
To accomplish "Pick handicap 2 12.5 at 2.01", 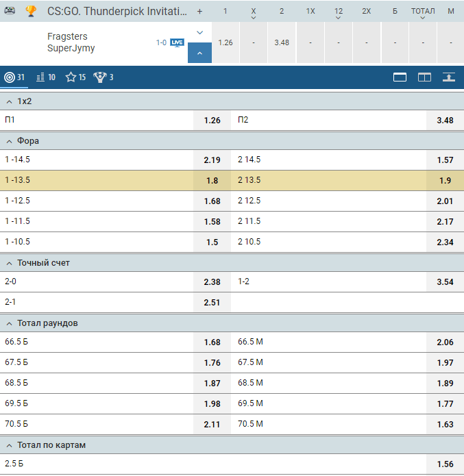I will coord(445,201).
